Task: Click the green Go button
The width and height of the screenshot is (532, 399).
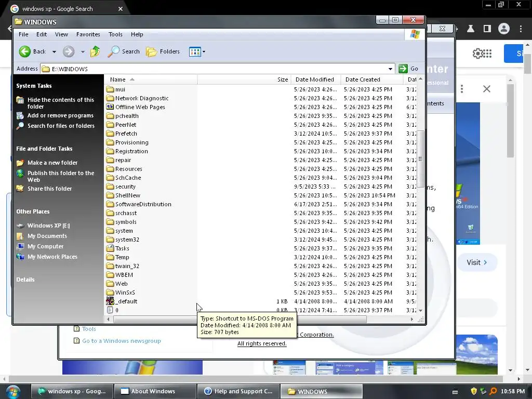Action: (x=408, y=69)
